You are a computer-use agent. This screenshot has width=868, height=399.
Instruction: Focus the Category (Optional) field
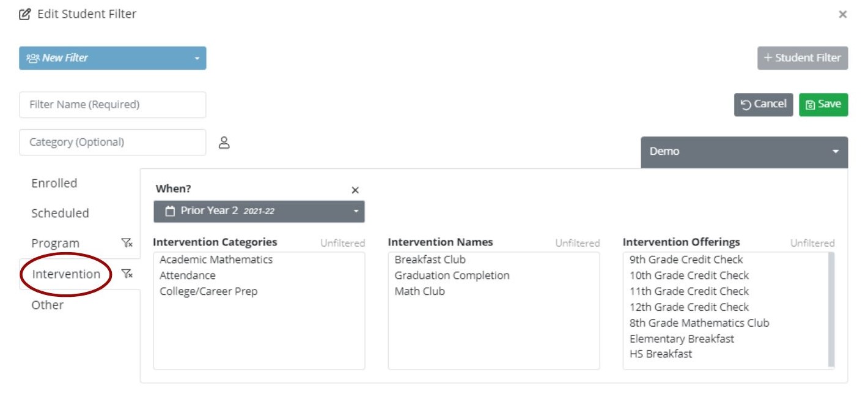point(112,142)
